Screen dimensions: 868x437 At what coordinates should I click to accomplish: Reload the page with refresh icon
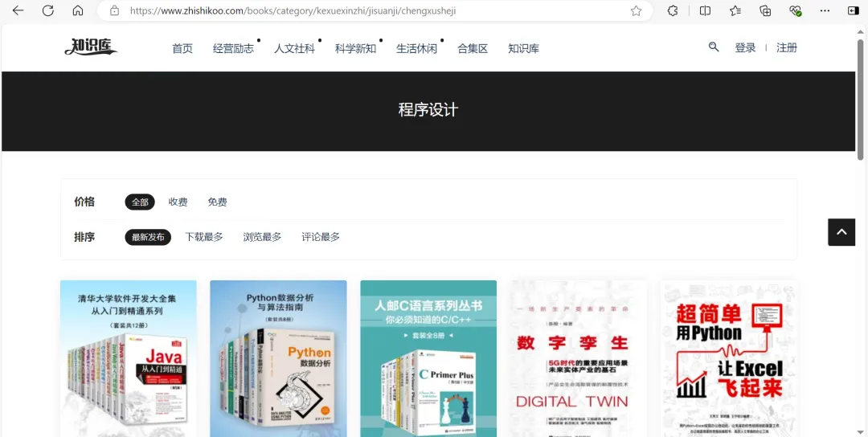coord(48,10)
